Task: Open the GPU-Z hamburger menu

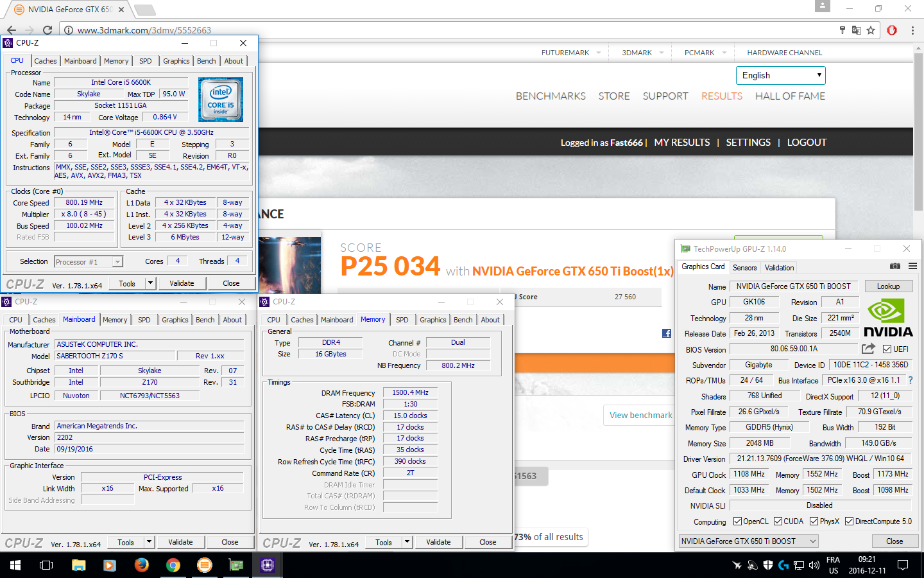Action: pyautogui.click(x=912, y=266)
